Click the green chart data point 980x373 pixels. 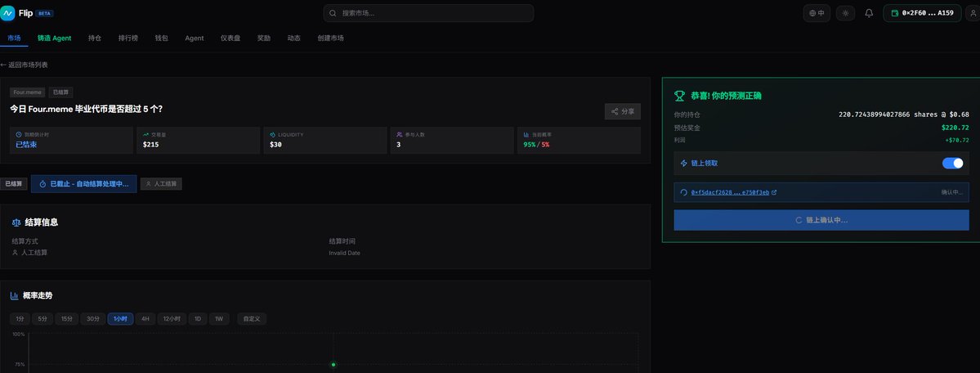[333, 364]
